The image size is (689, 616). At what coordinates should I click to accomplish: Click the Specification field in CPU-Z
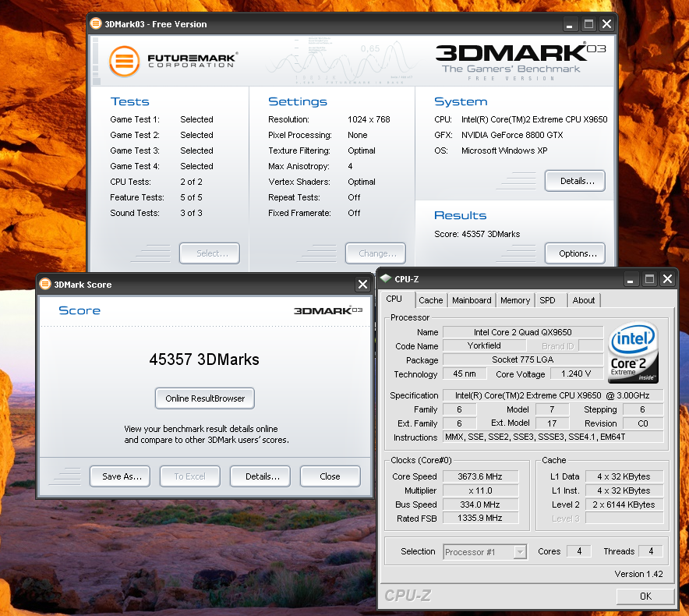coord(553,395)
